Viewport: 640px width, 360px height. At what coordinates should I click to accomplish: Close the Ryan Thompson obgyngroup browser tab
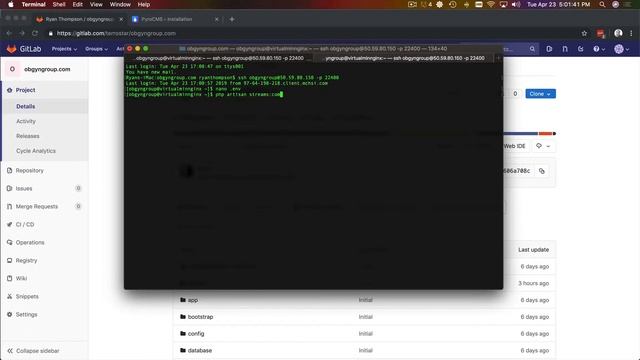(x=121, y=19)
